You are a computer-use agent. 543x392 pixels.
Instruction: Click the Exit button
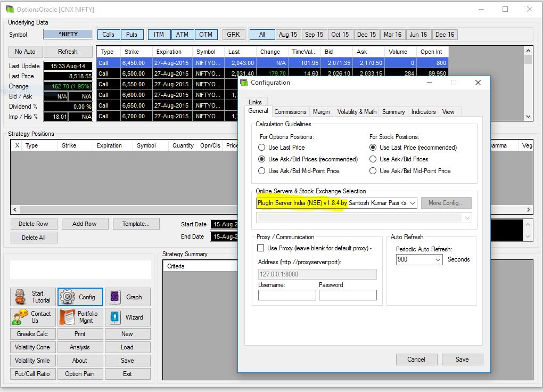point(127,374)
